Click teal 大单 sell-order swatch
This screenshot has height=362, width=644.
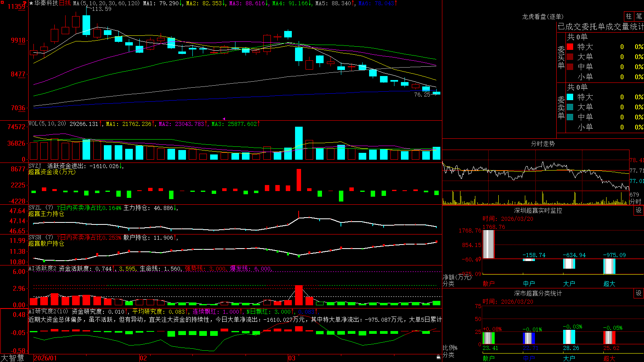pos(570,107)
